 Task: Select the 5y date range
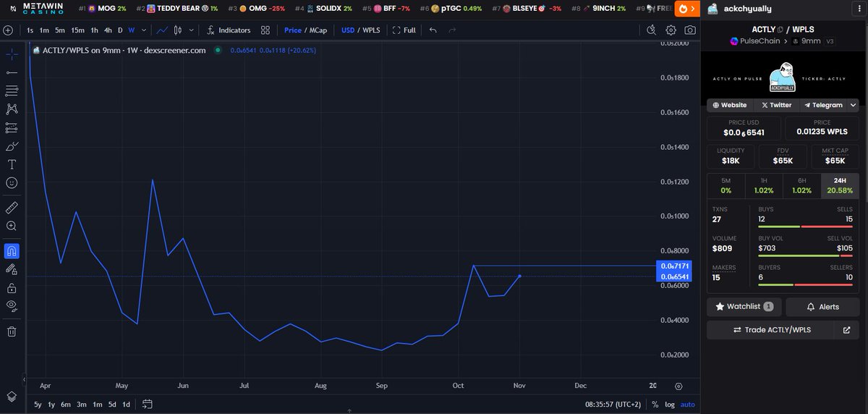[x=38, y=404]
